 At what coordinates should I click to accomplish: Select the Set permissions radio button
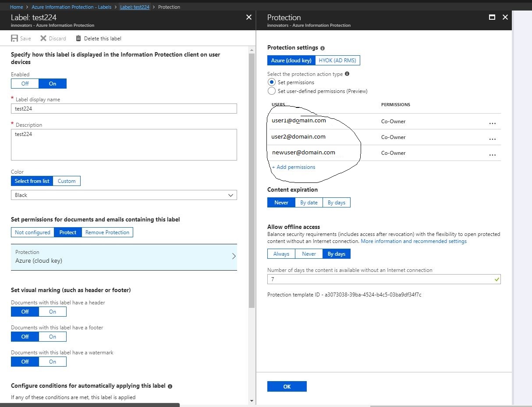pyautogui.click(x=271, y=82)
